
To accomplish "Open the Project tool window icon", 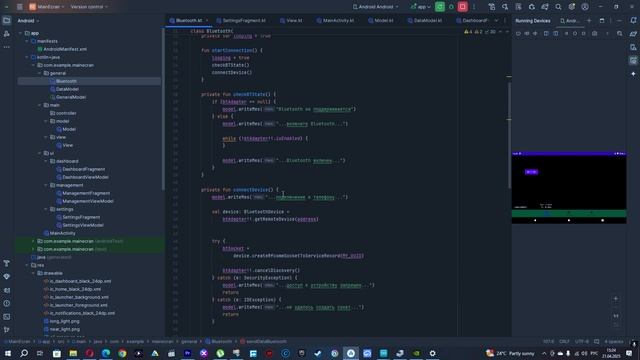I will (x=7, y=20).
